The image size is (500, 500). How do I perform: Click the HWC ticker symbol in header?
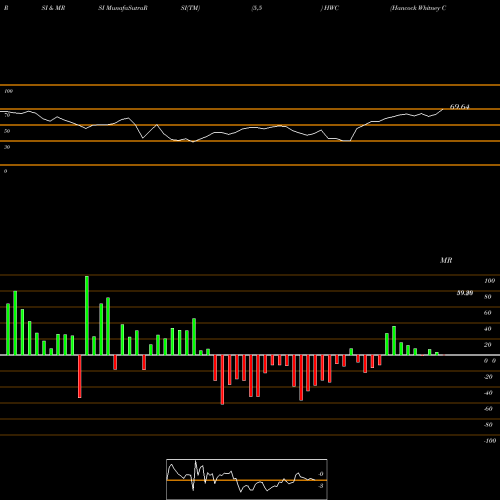pos(330,8)
